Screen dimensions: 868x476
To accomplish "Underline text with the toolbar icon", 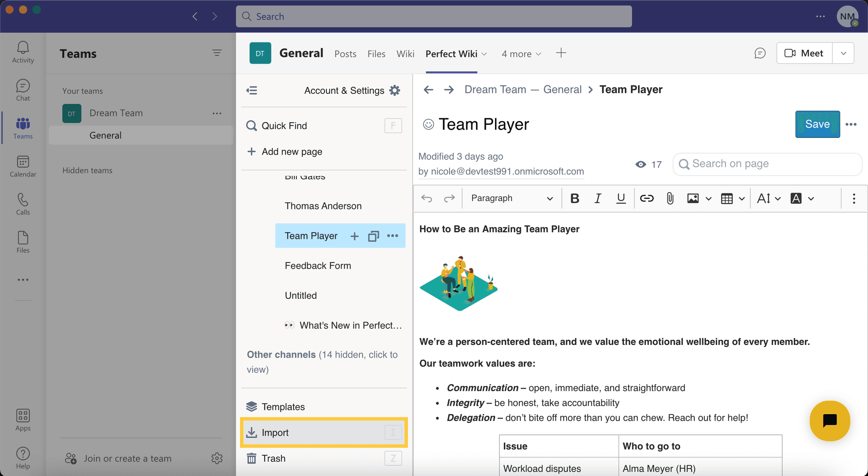I will 621,198.
